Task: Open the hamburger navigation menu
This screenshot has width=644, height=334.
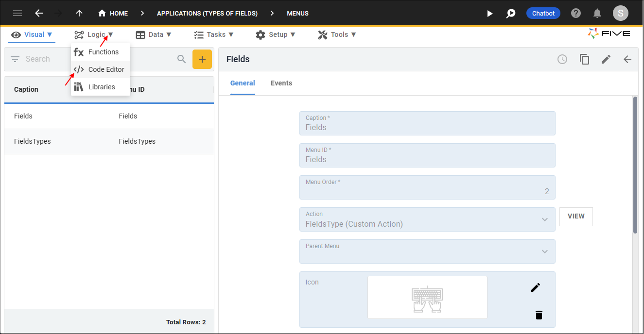Action: click(x=17, y=13)
